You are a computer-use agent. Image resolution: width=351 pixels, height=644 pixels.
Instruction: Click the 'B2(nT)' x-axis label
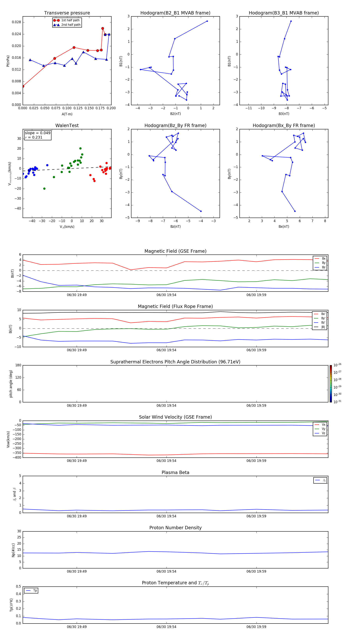[x=175, y=114]
